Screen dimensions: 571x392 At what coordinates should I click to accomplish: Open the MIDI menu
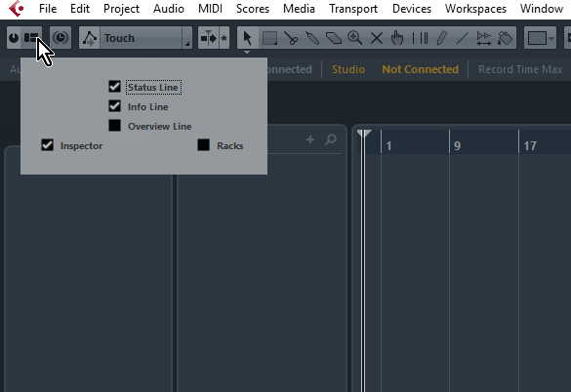click(x=210, y=9)
